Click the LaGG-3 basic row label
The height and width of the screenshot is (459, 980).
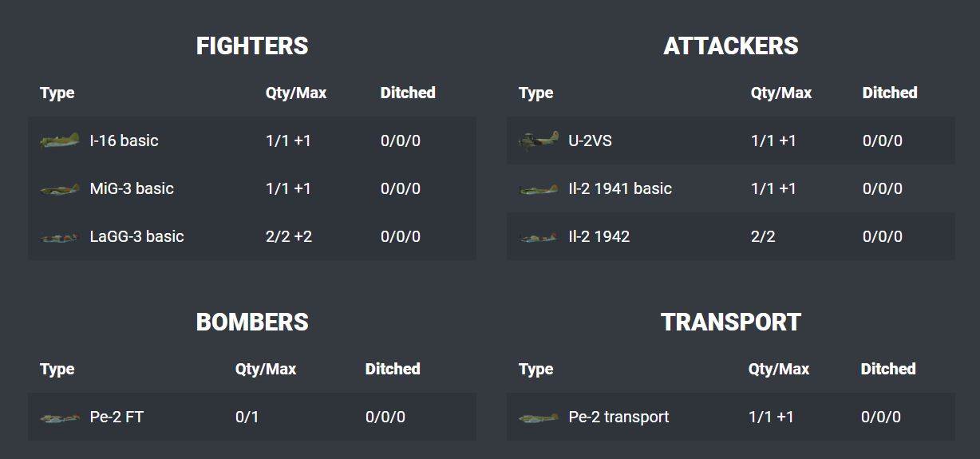137,236
